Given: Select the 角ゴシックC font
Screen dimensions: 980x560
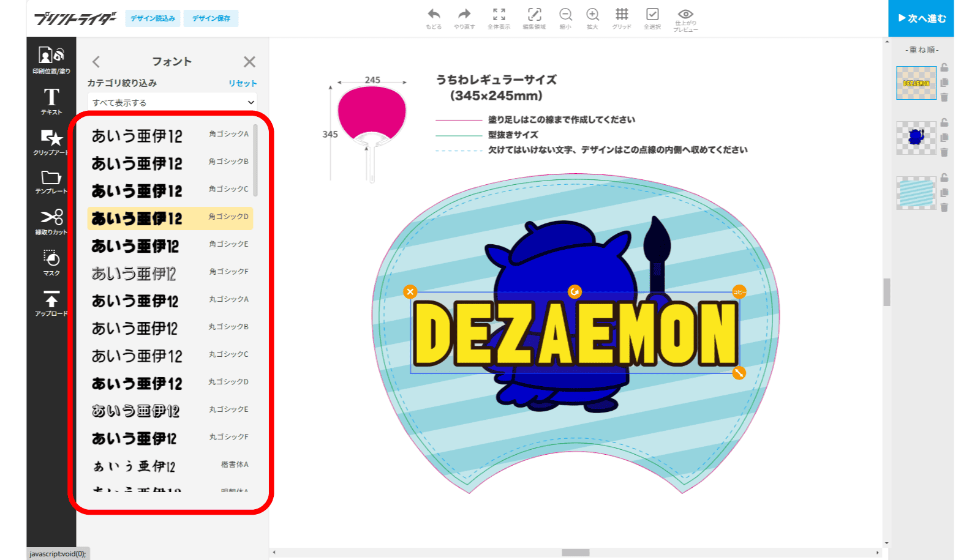Looking at the screenshot, I should tap(170, 190).
